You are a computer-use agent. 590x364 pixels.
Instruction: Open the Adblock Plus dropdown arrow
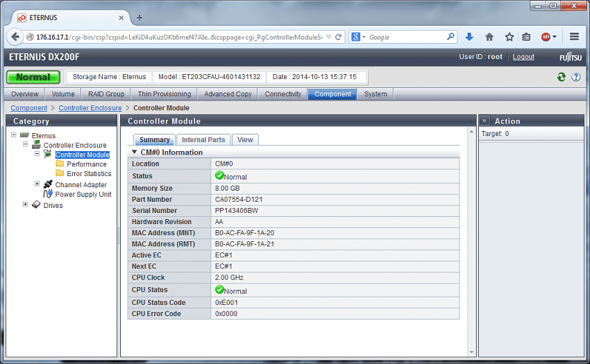click(x=555, y=37)
